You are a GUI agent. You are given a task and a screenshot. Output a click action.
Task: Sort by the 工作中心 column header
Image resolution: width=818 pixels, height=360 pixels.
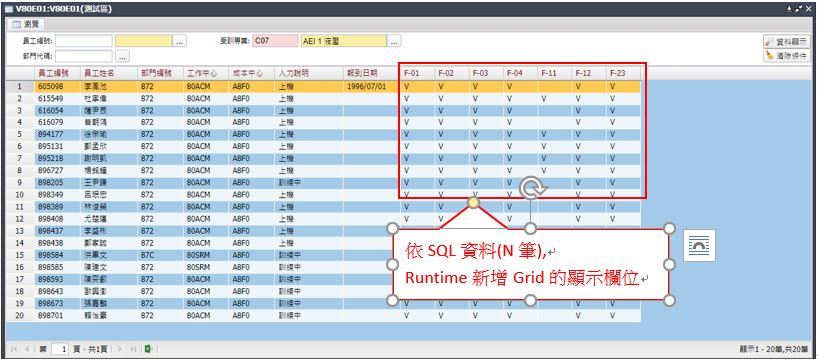(x=206, y=74)
